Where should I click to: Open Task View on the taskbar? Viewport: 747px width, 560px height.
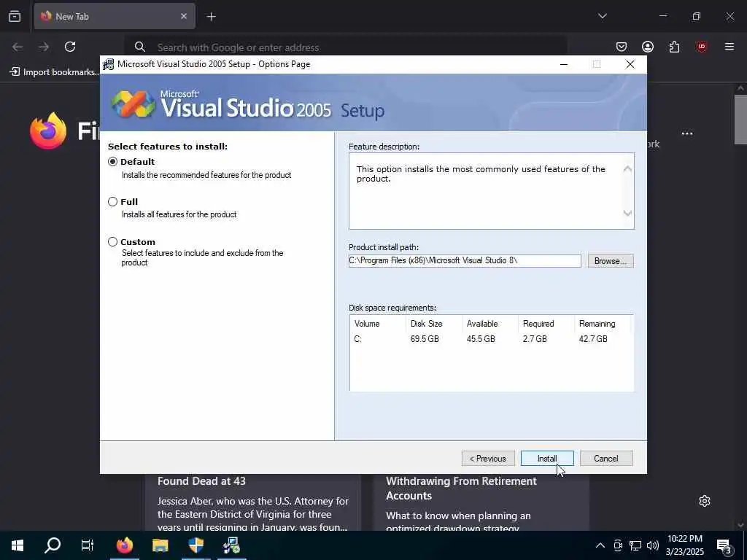click(x=88, y=545)
